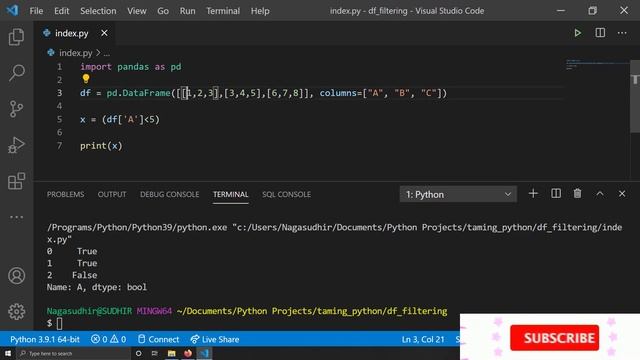
Task: Open the Edit menu
Action: [x=62, y=11]
